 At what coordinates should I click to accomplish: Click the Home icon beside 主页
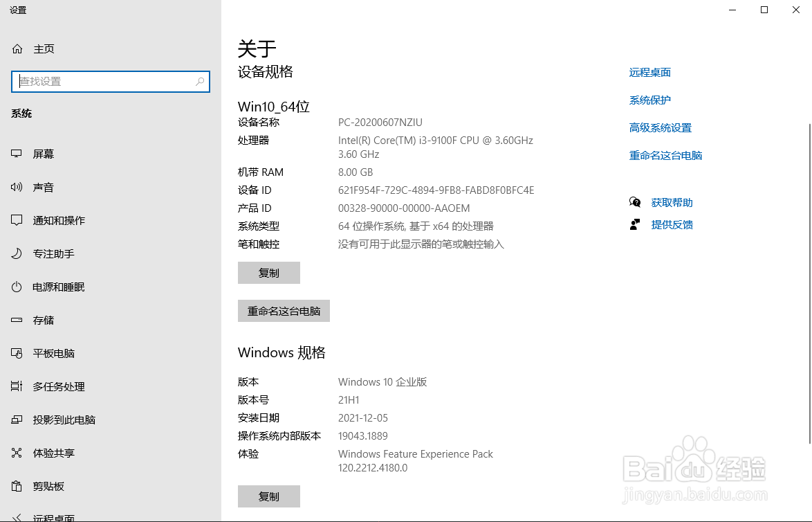[17, 48]
